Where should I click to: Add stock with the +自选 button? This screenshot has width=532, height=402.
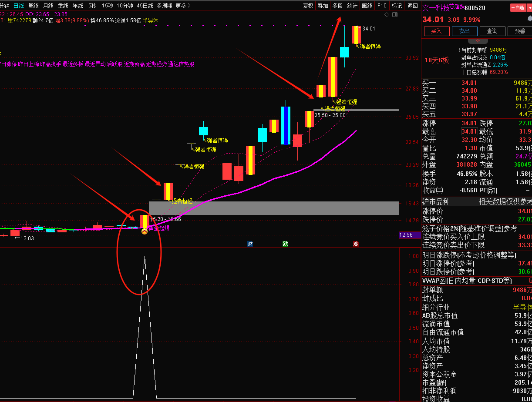[x=518, y=7]
